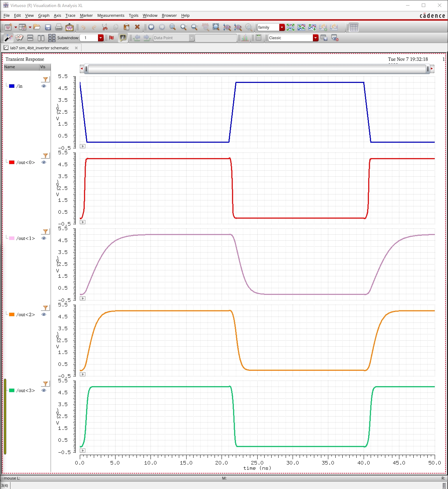The width and height of the screenshot is (448, 489).
Task: Toggle the grid display icon
Action: pyautogui.click(x=354, y=27)
